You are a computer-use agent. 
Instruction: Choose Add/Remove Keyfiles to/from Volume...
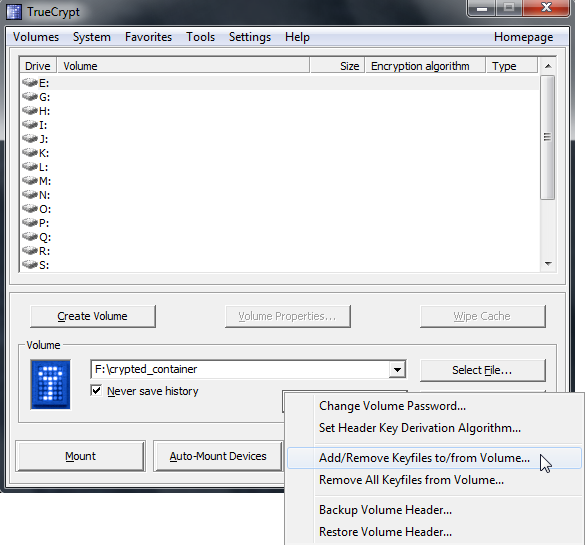click(434, 458)
